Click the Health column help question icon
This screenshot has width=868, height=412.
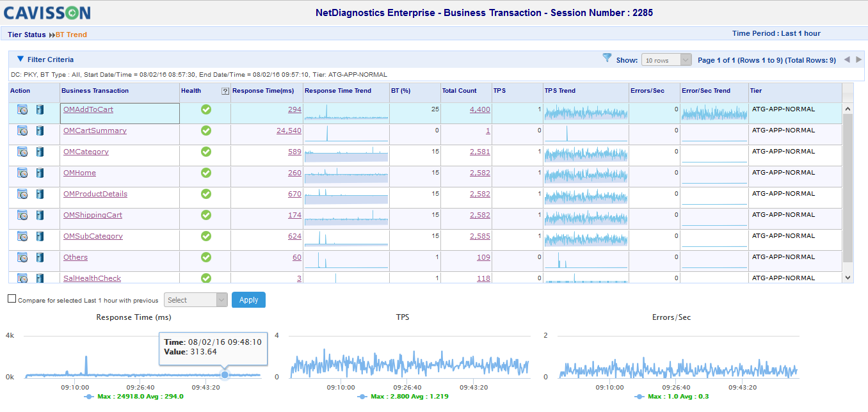tap(225, 91)
